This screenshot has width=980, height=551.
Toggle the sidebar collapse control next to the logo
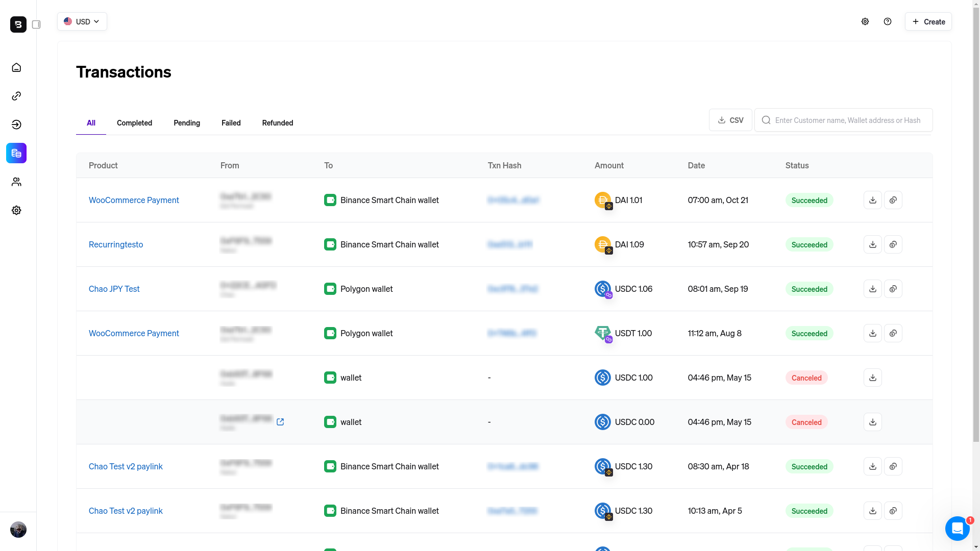(36, 24)
